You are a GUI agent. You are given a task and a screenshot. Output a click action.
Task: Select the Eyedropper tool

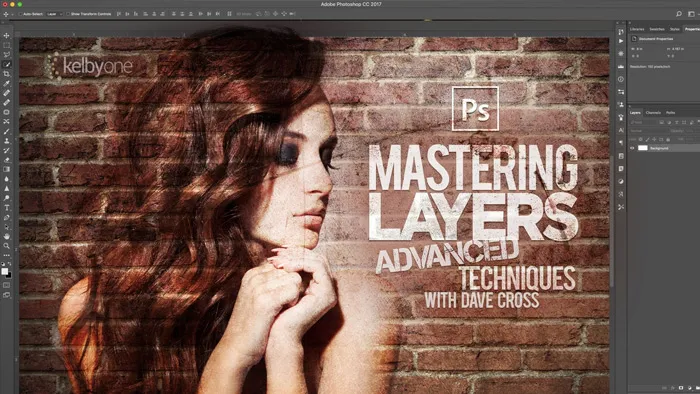pyautogui.click(x=6, y=83)
